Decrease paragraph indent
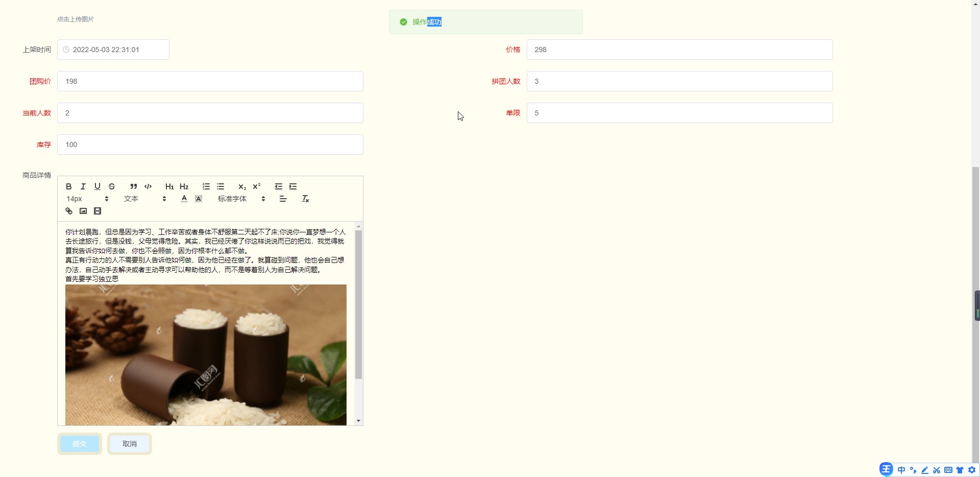 pyautogui.click(x=279, y=186)
